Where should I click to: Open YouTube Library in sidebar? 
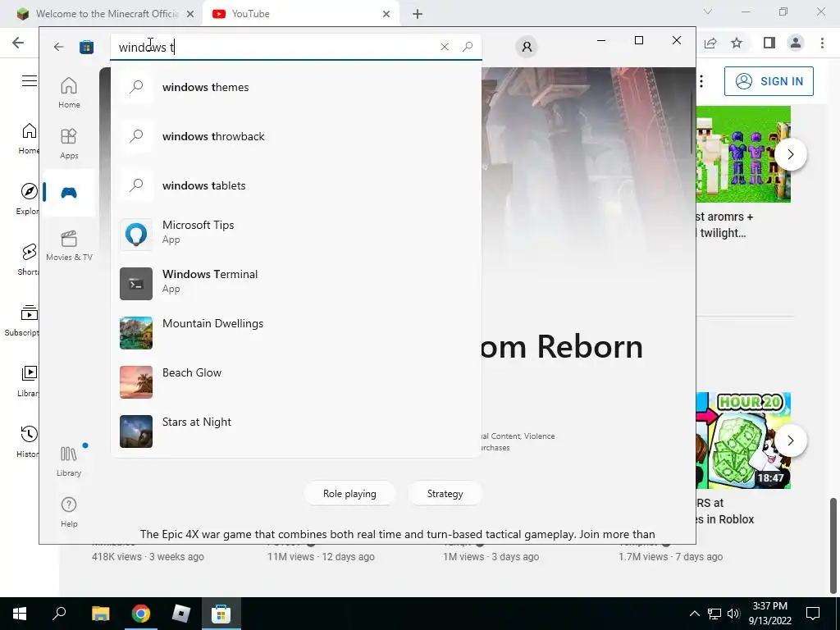[x=29, y=381]
